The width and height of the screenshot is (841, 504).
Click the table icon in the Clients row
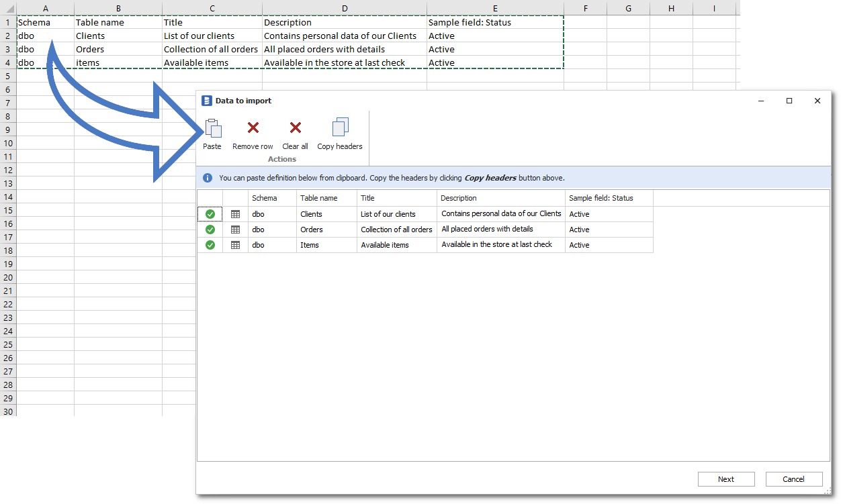coord(235,214)
